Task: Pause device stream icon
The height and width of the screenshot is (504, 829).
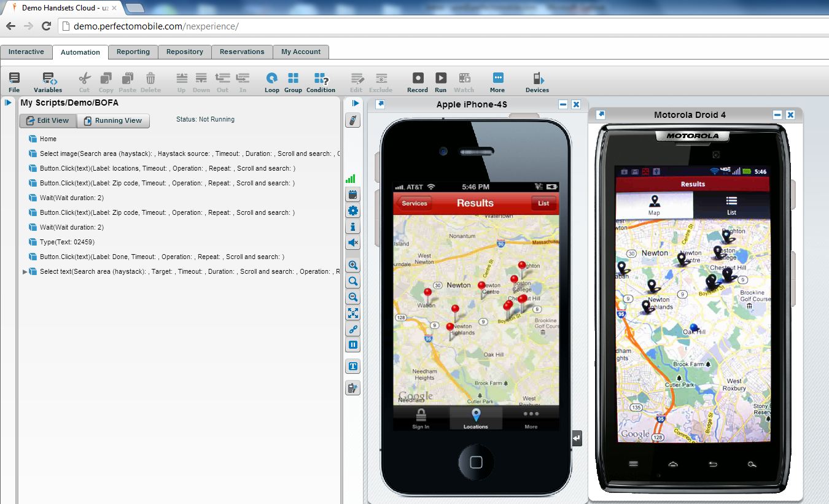Action: (353, 345)
